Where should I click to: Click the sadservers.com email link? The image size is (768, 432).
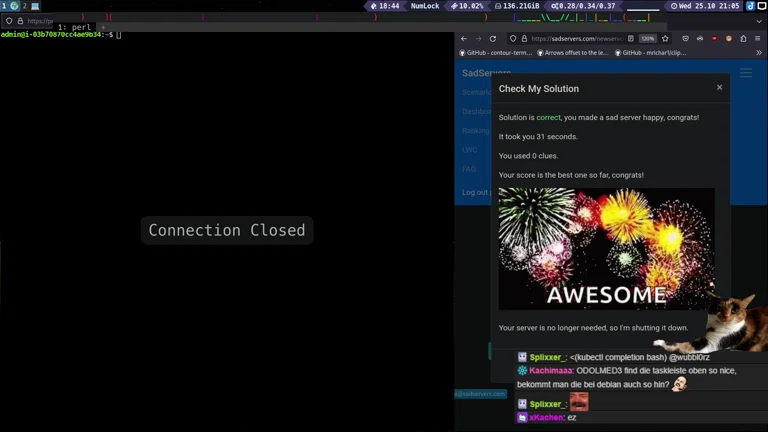coord(480,394)
